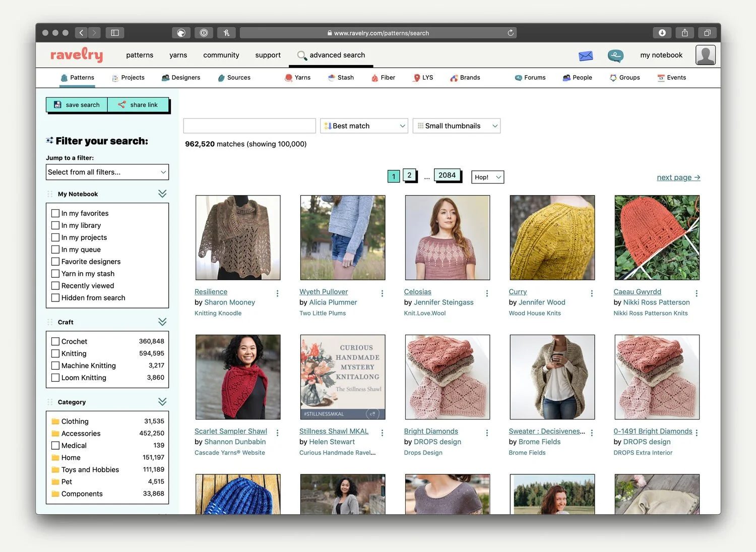Click the share link button

point(138,105)
